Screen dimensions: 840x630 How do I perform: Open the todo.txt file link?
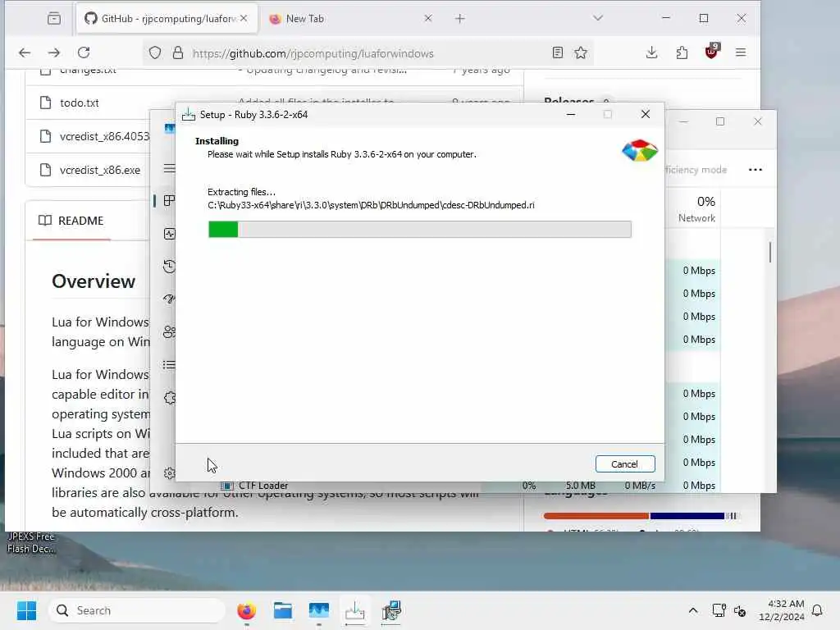(80, 103)
